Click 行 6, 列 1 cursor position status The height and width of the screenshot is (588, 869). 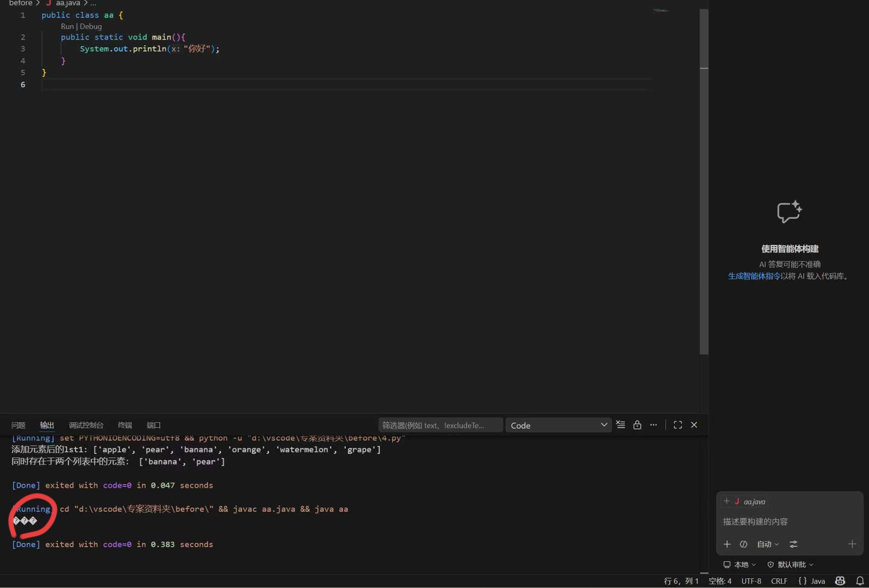681,581
